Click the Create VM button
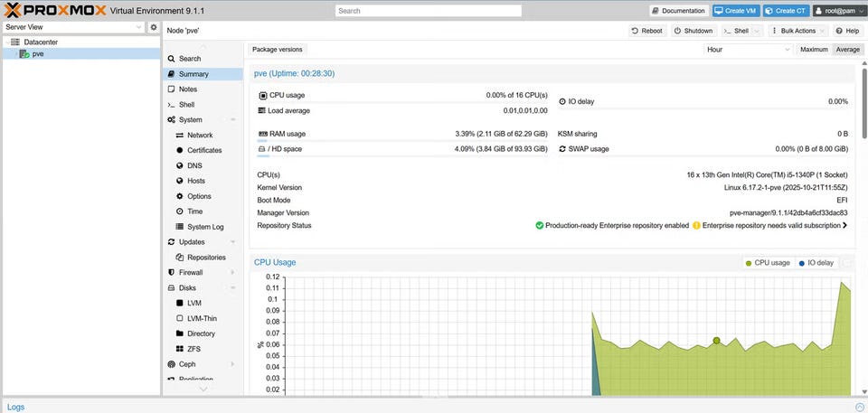868x413 pixels. point(735,11)
